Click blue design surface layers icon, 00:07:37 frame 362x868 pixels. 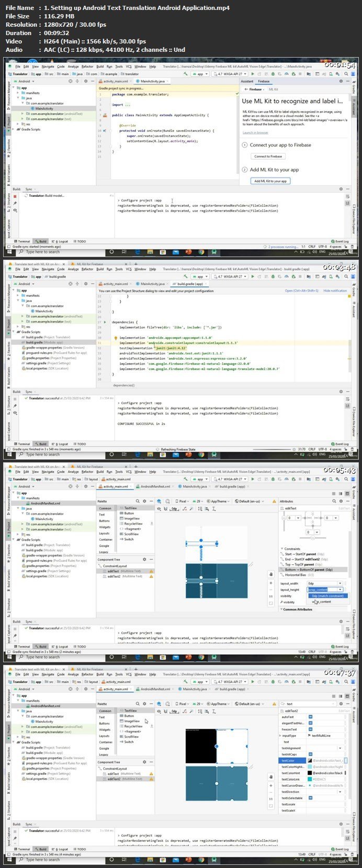[160, 704]
